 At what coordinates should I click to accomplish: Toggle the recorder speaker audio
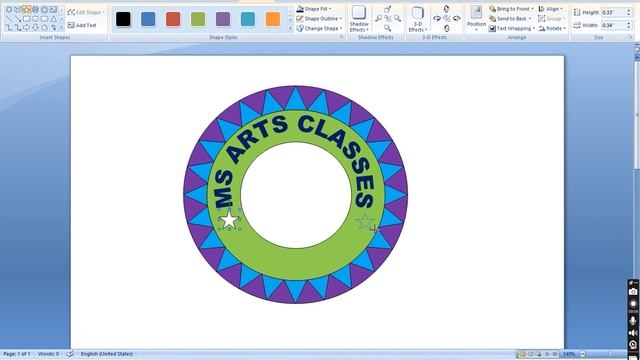[x=633, y=333]
